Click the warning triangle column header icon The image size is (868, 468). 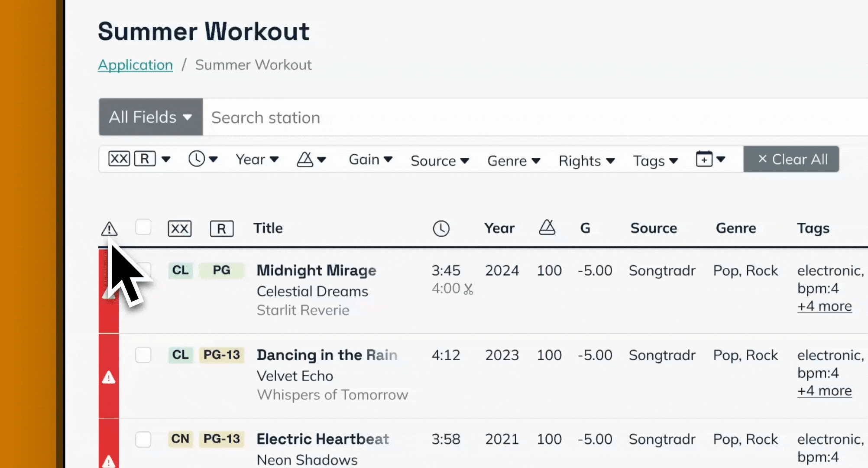(x=109, y=228)
